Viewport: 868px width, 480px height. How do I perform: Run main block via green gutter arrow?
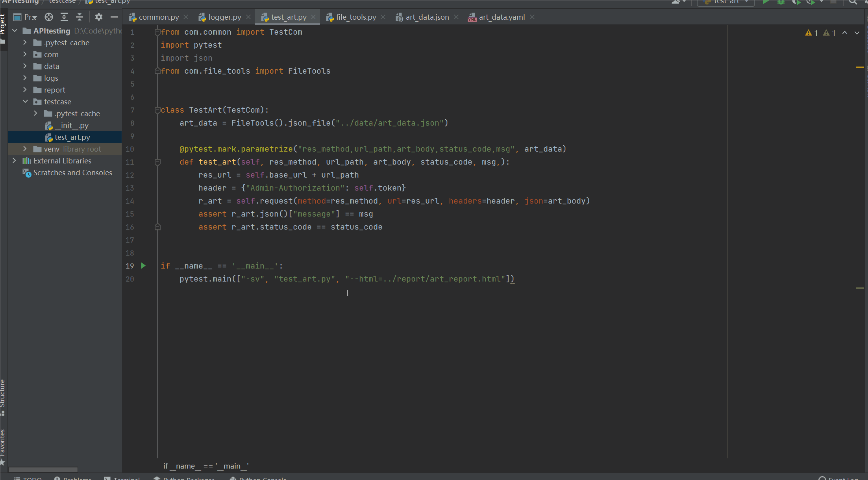click(x=143, y=266)
